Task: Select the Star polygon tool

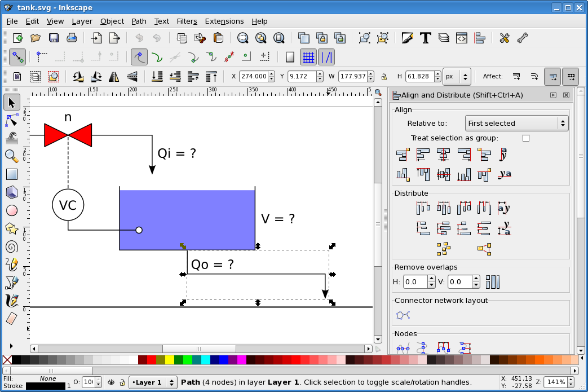Action: [x=12, y=228]
